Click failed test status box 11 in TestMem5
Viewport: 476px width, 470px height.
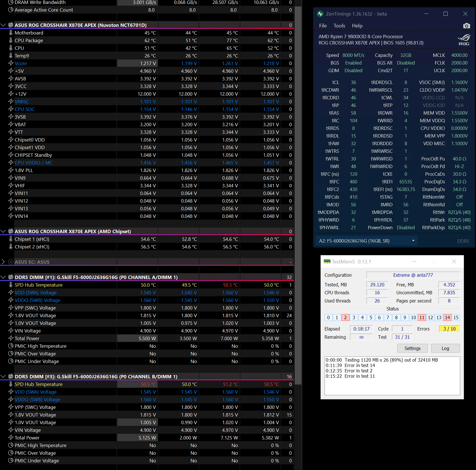point(422,317)
